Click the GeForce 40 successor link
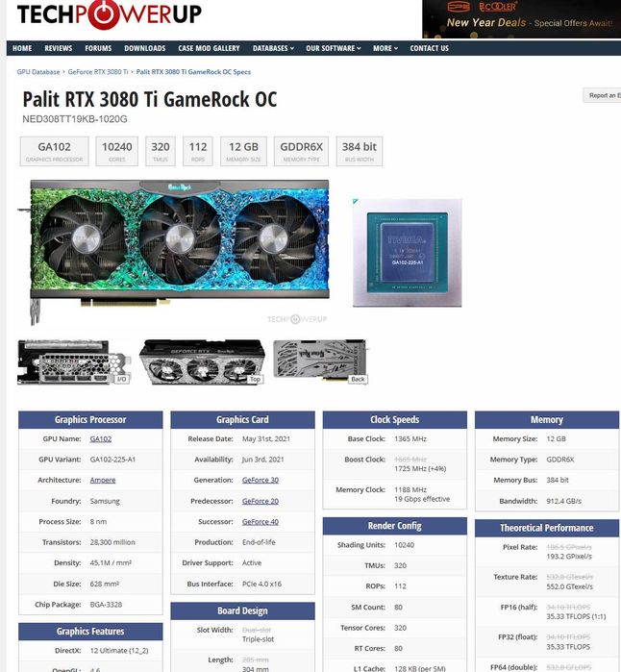This screenshot has height=672, width=621. pyautogui.click(x=261, y=522)
